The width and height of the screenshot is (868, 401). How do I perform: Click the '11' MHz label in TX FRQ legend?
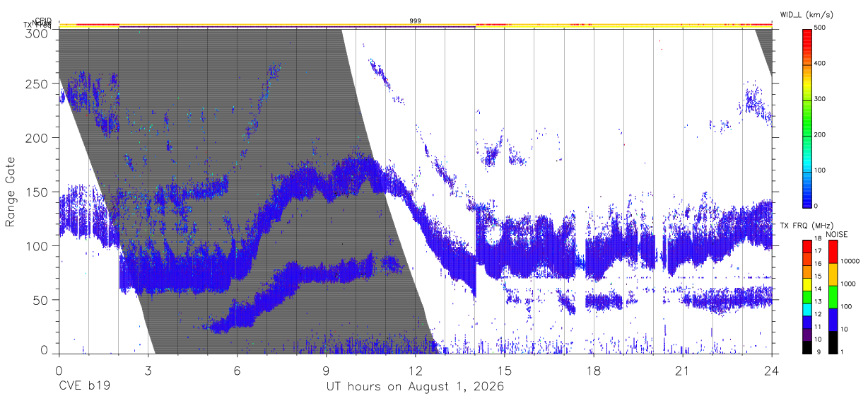[x=819, y=327]
